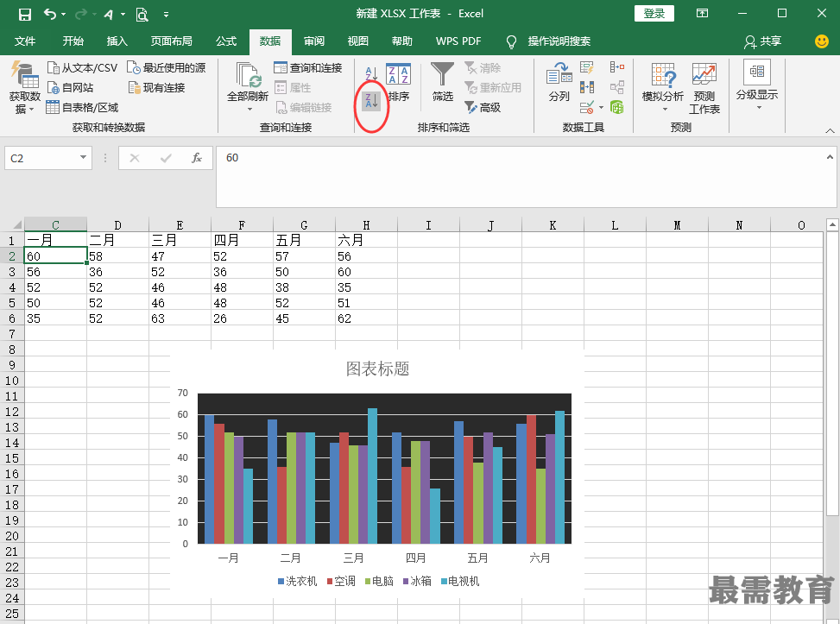Click the Manage Data Model green icon
The height and width of the screenshot is (624, 840).
coord(617,107)
